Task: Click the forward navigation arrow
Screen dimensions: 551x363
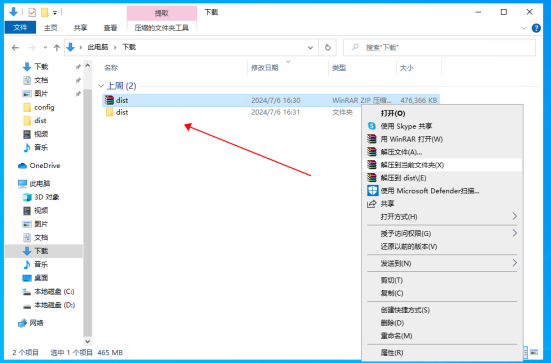Action: (x=32, y=47)
